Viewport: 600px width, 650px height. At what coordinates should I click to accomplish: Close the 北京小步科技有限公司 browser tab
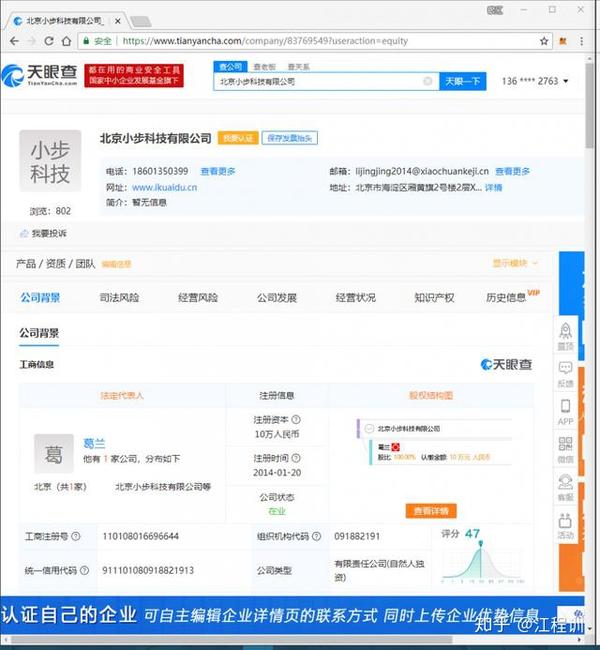[117, 21]
